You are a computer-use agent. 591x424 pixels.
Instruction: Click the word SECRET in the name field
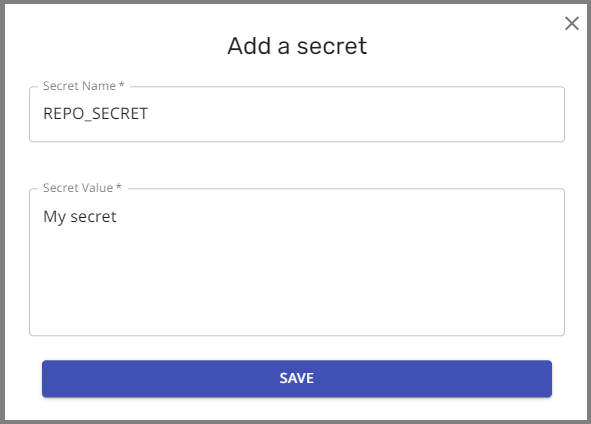pos(120,114)
